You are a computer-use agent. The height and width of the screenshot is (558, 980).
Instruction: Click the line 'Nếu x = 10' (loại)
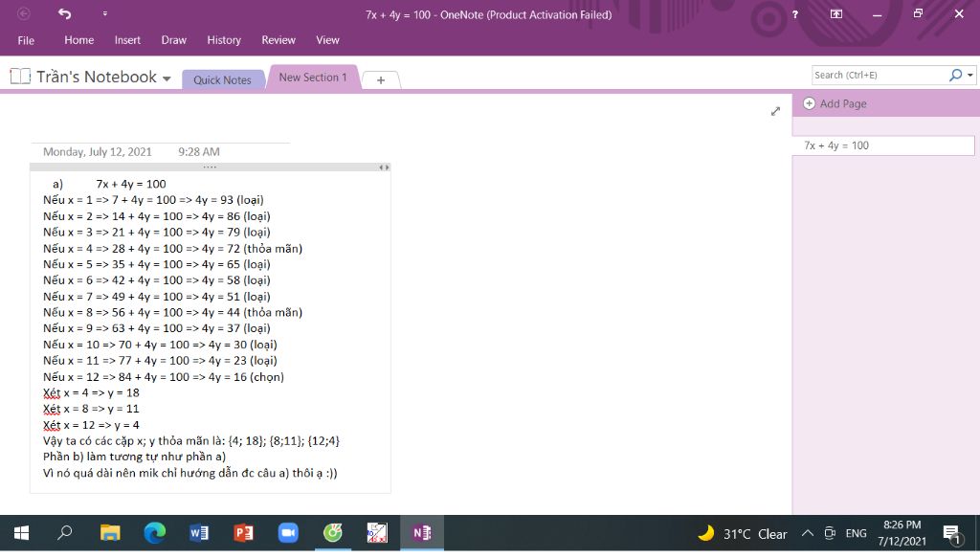coord(160,345)
